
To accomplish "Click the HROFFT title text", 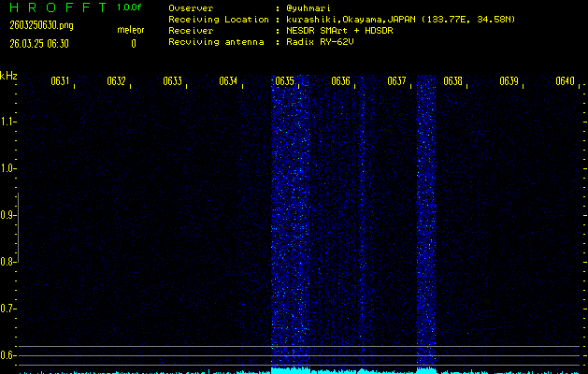I will click(x=58, y=7).
